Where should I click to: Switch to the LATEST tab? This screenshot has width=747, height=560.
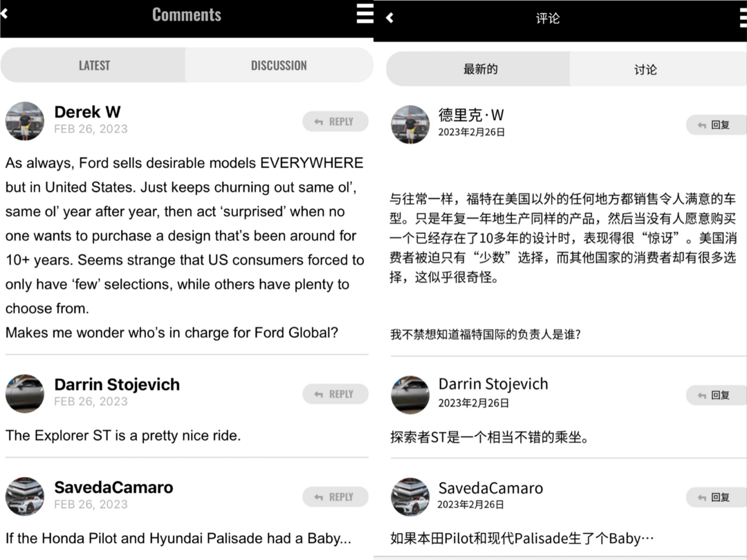(94, 65)
